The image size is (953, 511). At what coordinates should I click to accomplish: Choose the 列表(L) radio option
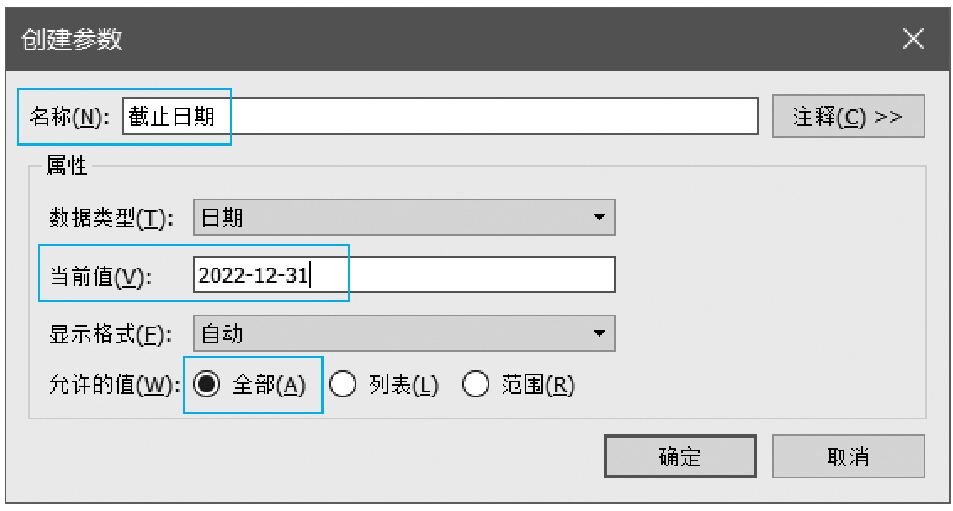pos(344,386)
